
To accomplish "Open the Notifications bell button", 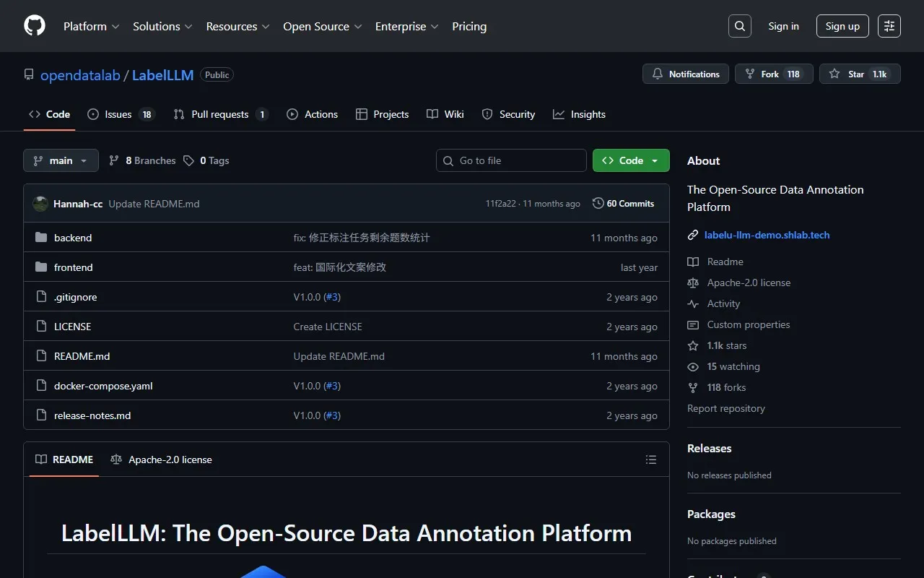I will pyautogui.click(x=686, y=74).
